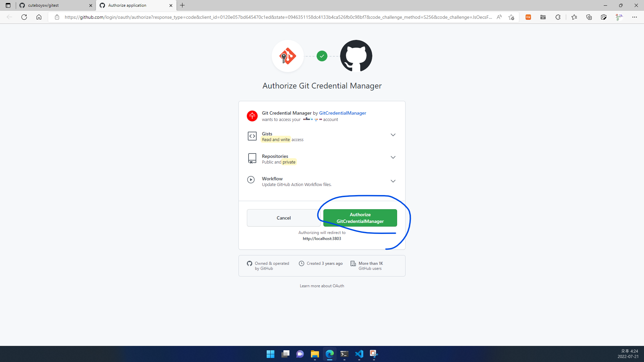The image size is (644, 362).
Task: Click Learn more about OAuth link
Action: click(x=322, y=286)
